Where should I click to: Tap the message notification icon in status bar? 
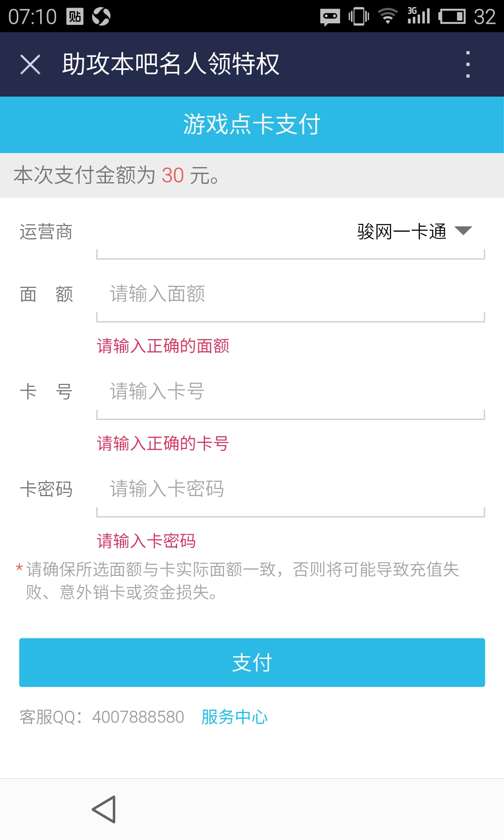pos(330,17)
